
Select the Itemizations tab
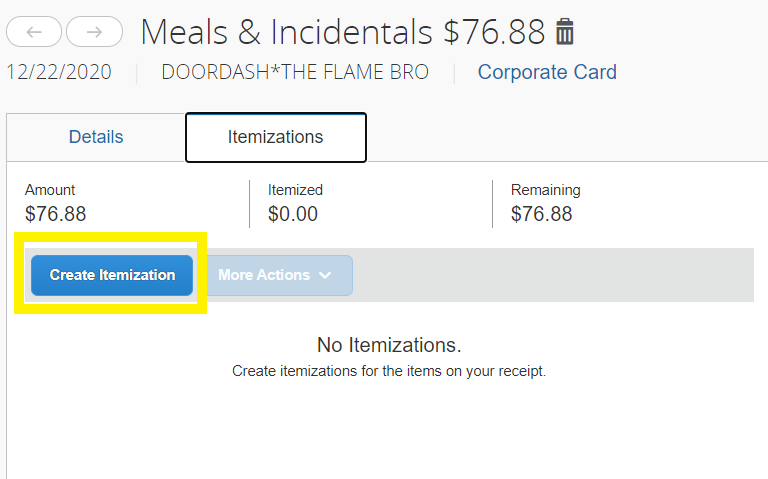[x=275, y=137]
